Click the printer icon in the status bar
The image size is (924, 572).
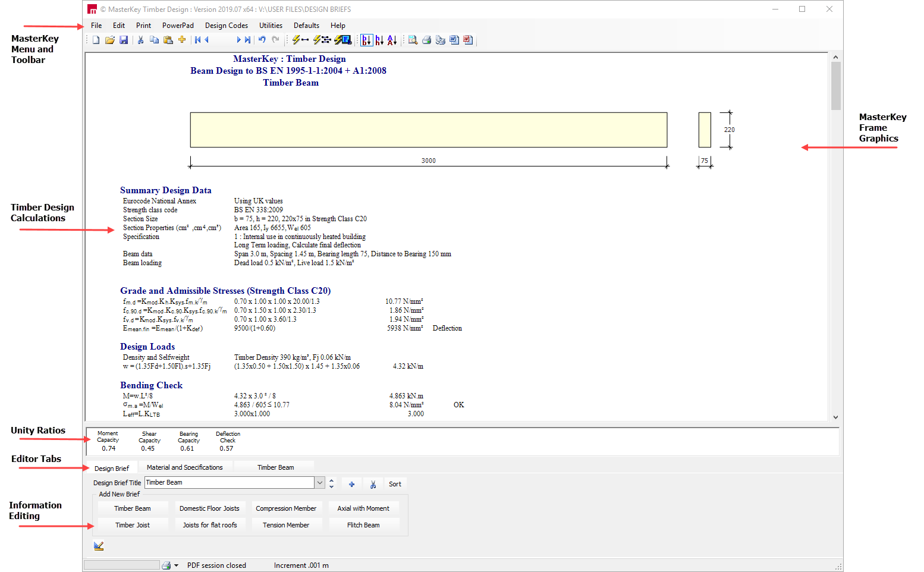coord(166,565)
